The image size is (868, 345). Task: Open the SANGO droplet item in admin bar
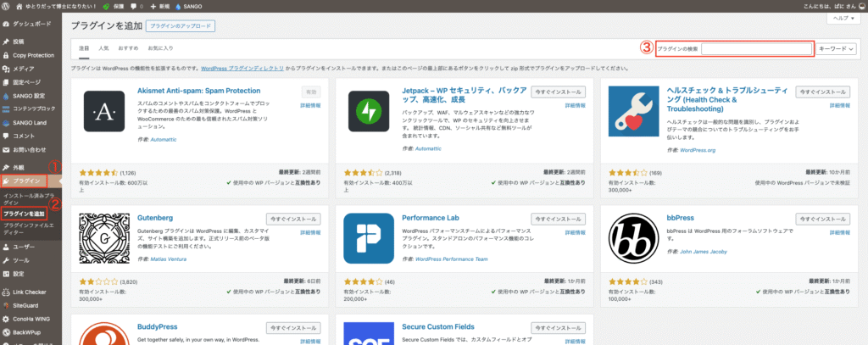[x=189, y=6]
